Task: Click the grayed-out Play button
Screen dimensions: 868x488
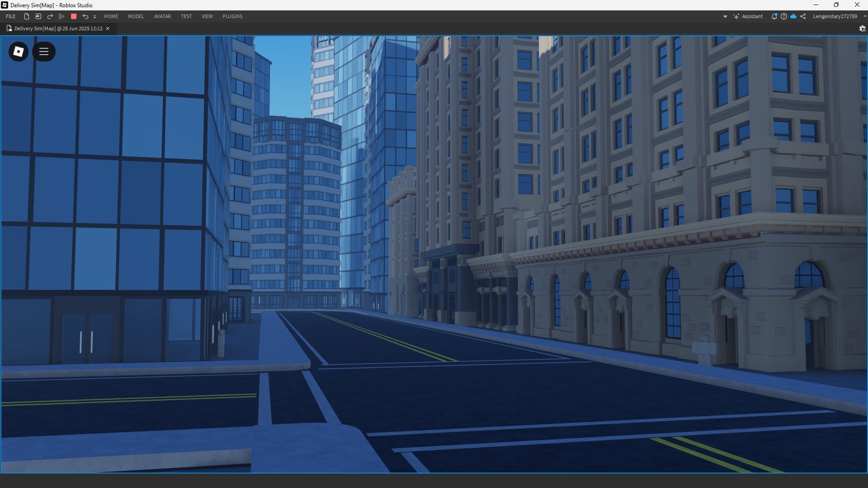Action: click(62, 16)
